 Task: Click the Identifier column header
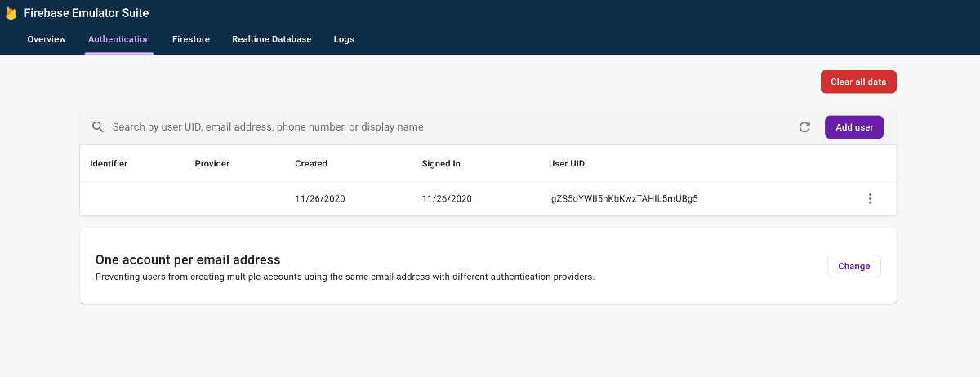[109, 163]
